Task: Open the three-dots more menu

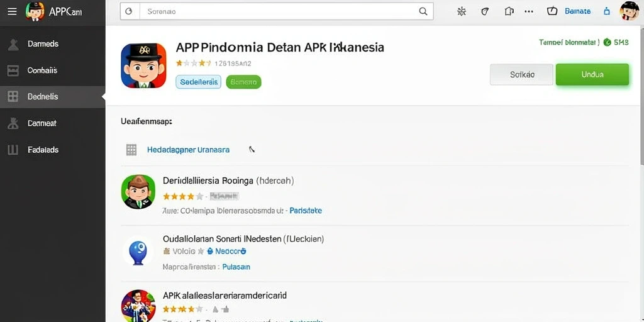Action: click(x=529, y=11)
